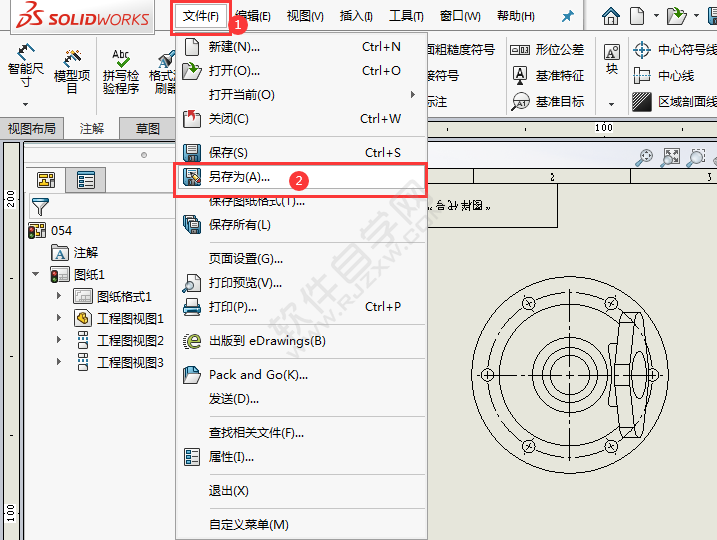Select 图纸1 in the tree
Screen dimensions: 717x540
click(x=78, y=275)
